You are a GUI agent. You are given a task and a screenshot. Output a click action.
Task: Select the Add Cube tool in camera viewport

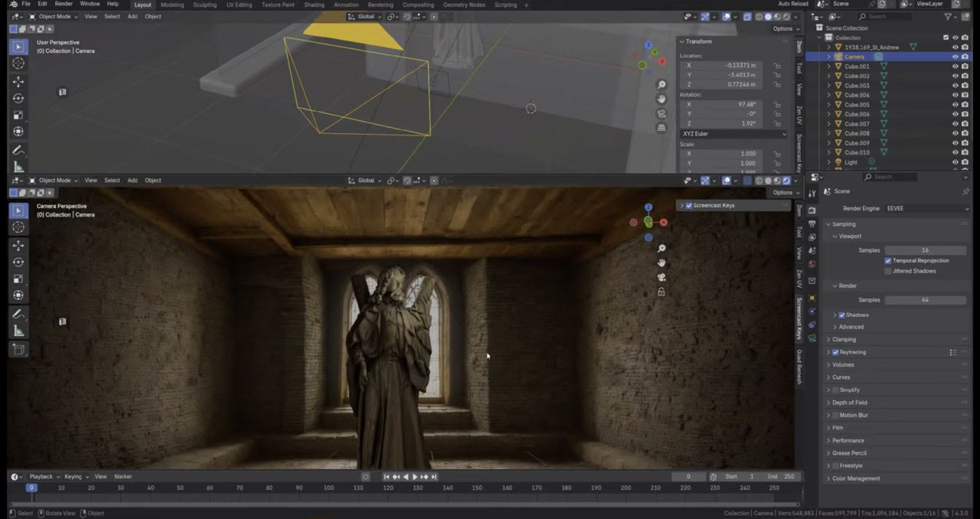[x=18, y=350]
